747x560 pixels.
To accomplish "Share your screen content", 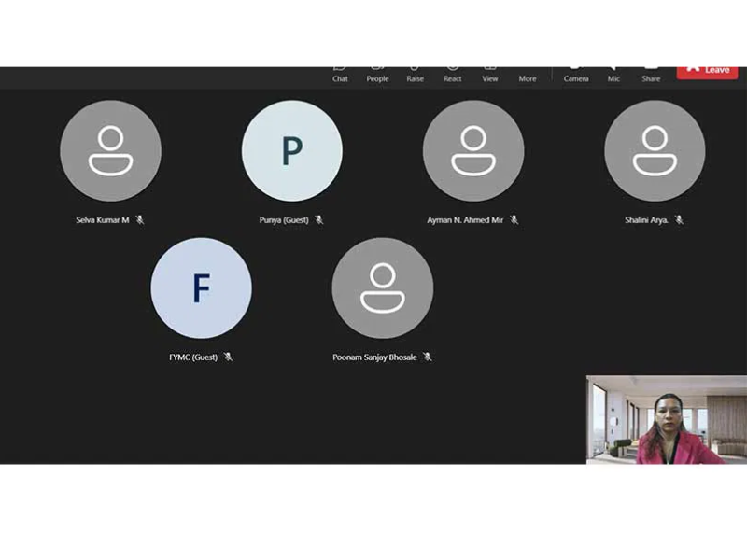I will point(651,76).
